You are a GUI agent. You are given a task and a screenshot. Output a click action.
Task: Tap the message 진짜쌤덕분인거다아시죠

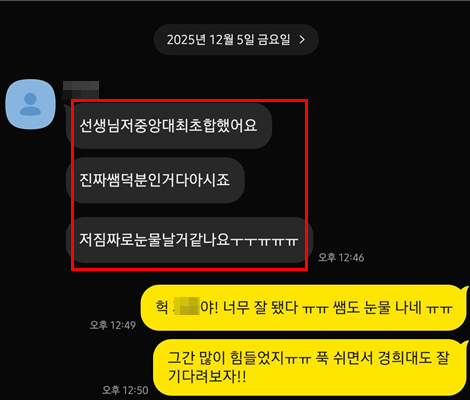pyautogui.click(x=155, y=180)
